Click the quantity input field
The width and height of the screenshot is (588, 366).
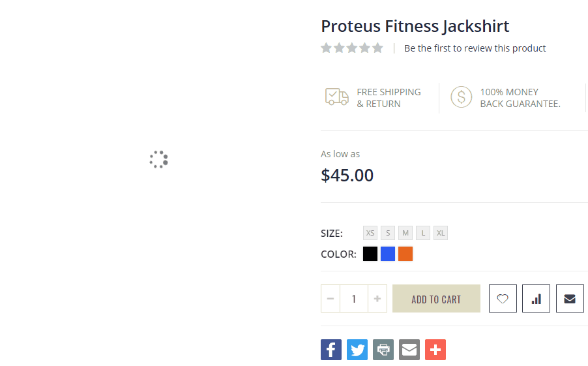click(354, 299)
